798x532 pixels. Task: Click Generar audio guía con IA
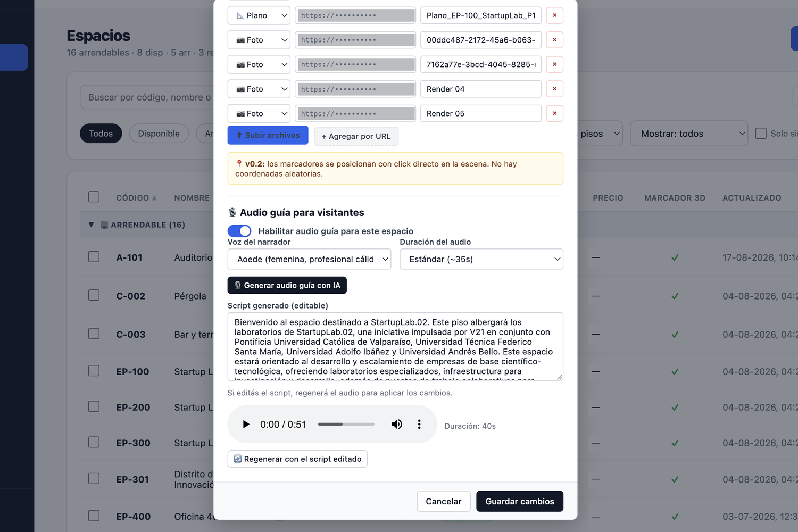[x=287, y=285]
